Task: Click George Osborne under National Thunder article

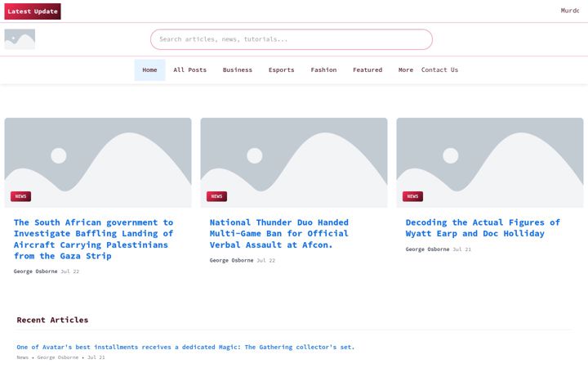Action: [231, 260]
